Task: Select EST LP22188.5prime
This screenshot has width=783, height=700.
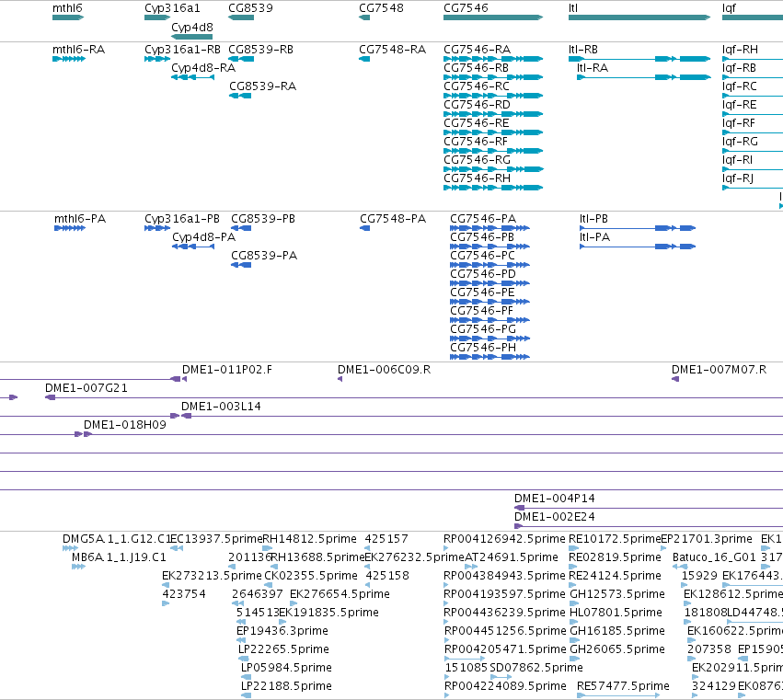Action: pos(246,695)
